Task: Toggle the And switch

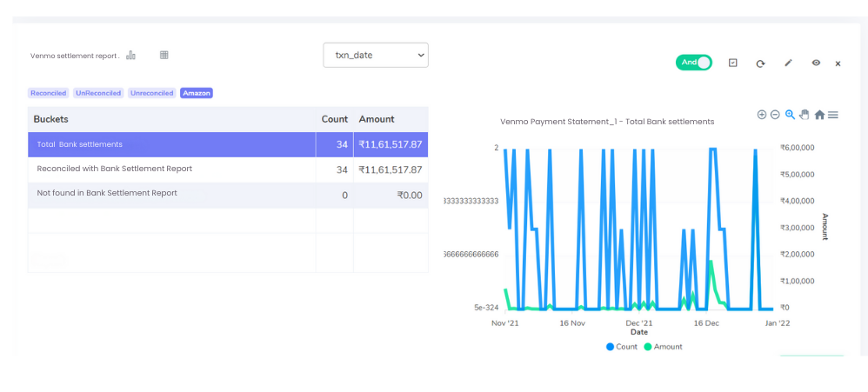Action: pyautogui.click(x=693, y=63)
